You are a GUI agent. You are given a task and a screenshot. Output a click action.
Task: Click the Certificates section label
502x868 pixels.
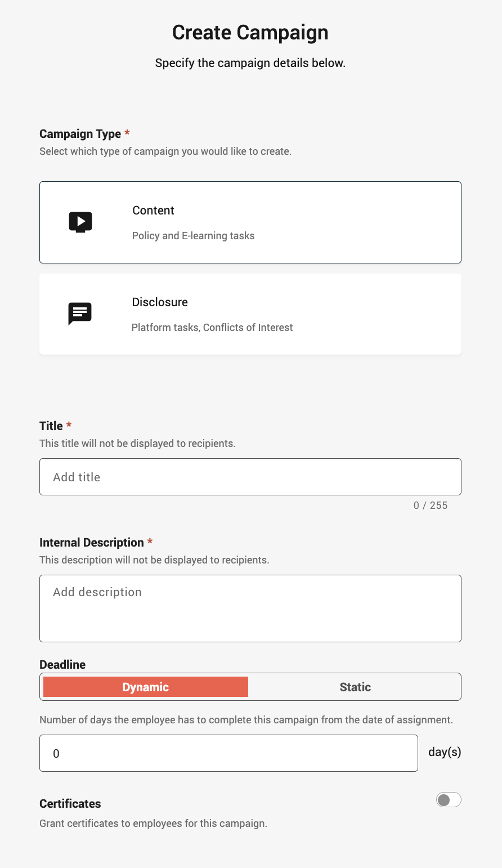[x=70, y=804]
